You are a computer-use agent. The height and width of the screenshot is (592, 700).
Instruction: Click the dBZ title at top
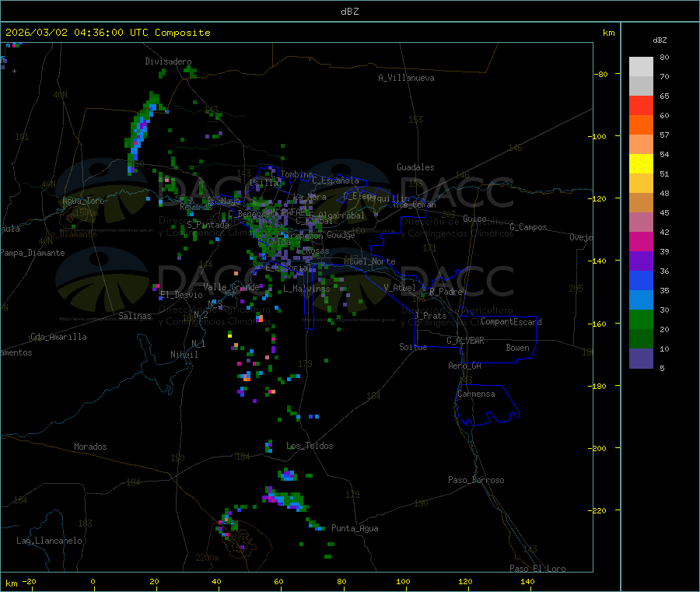click(x=349, y=12)
